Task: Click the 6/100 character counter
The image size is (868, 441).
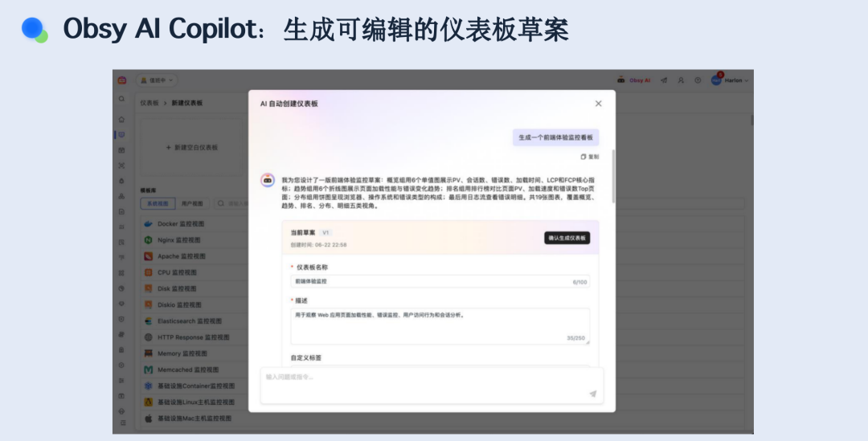Action: [579, 282]
